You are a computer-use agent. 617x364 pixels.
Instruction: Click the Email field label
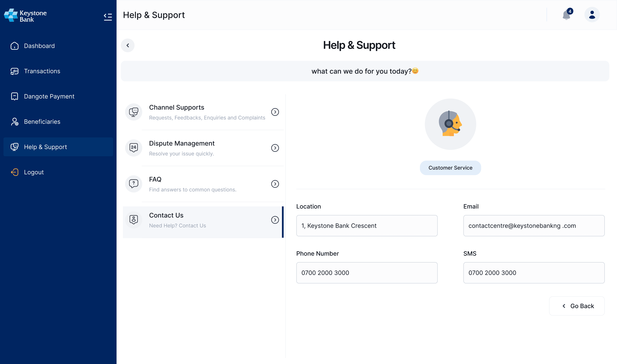point(471,207)
